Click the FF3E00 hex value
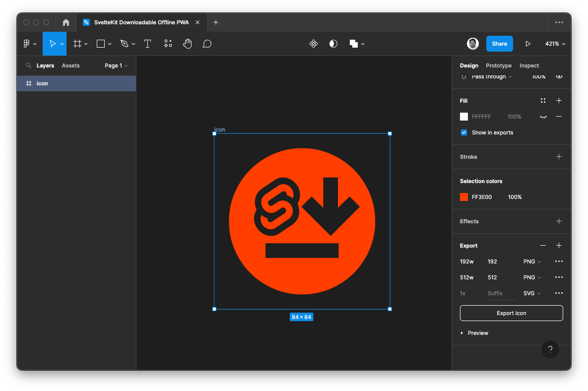 coord(481,197)
